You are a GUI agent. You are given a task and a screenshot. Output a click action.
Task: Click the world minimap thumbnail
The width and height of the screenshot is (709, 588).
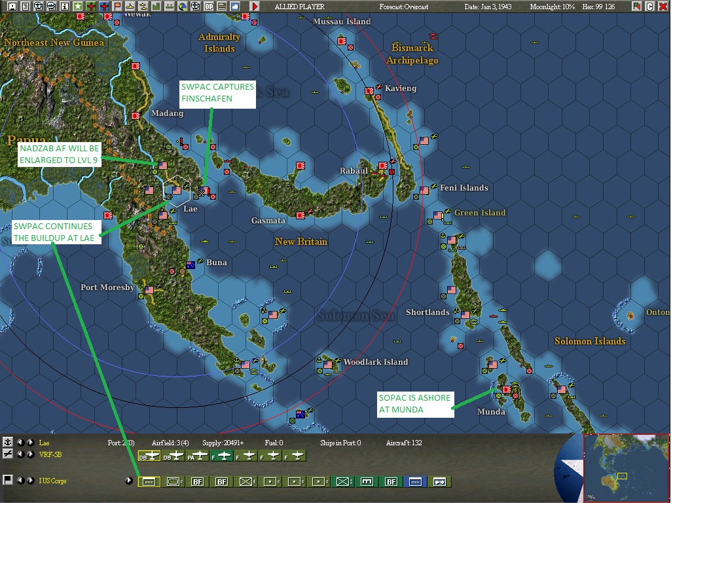click(x=626, y=468)
